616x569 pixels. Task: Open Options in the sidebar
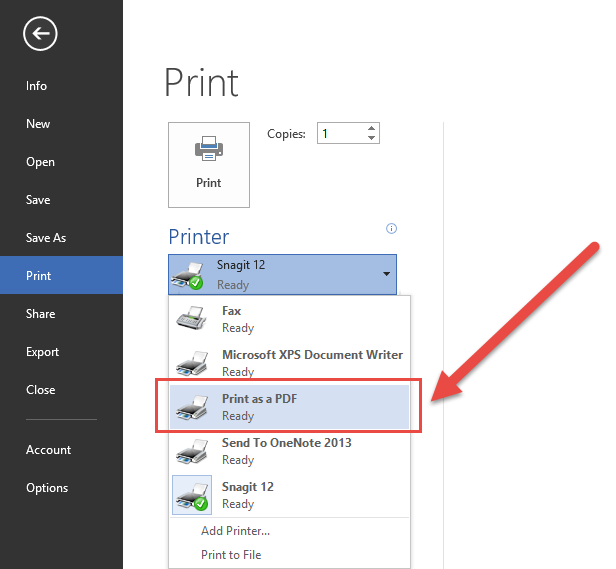pos(61,488)
